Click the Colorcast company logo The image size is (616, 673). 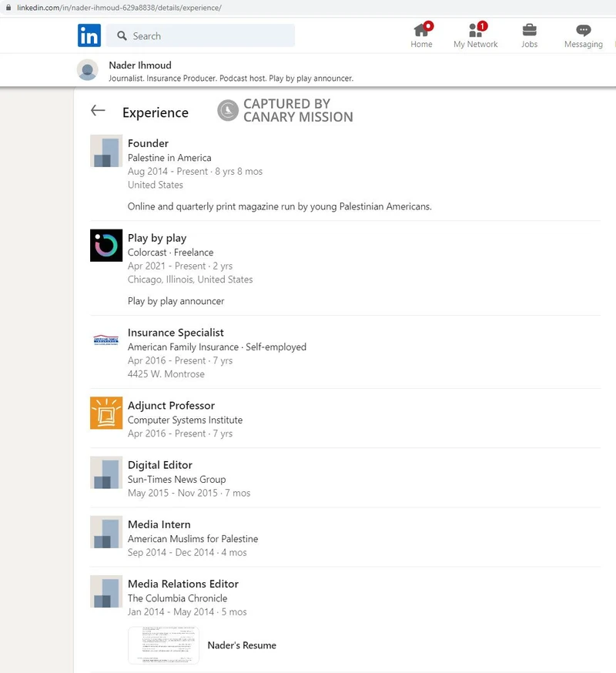(x=106, y=246)
